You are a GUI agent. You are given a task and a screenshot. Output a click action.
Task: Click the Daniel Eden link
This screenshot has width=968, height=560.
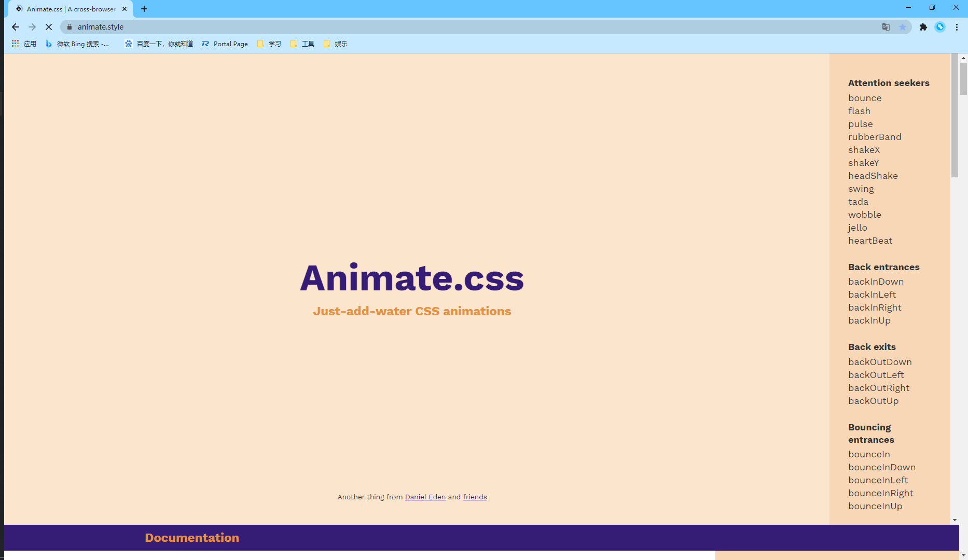(x=425, y=497)
